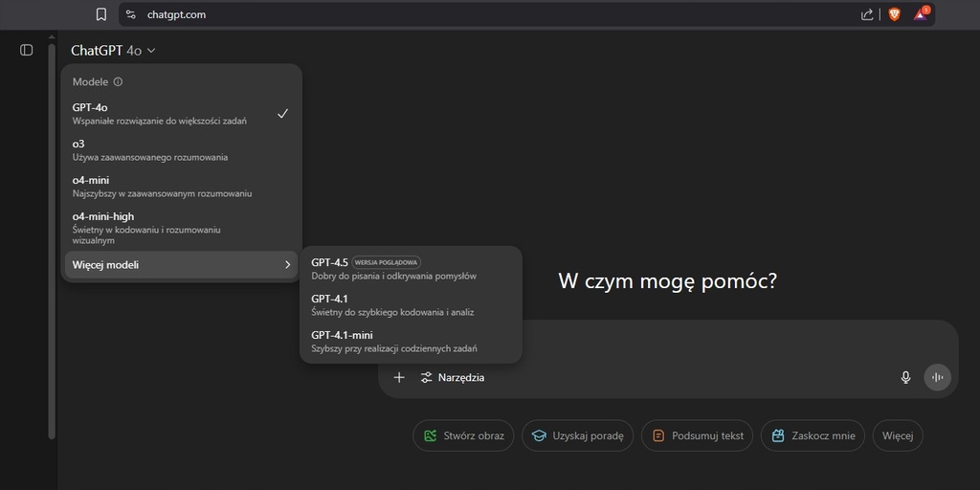
Task: Click the Podsumuj tekst suggestion button
Action: [697, 435]
